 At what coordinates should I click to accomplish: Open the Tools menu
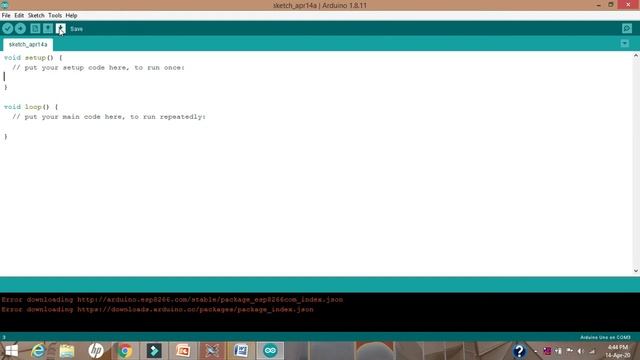tap(55, 16)
